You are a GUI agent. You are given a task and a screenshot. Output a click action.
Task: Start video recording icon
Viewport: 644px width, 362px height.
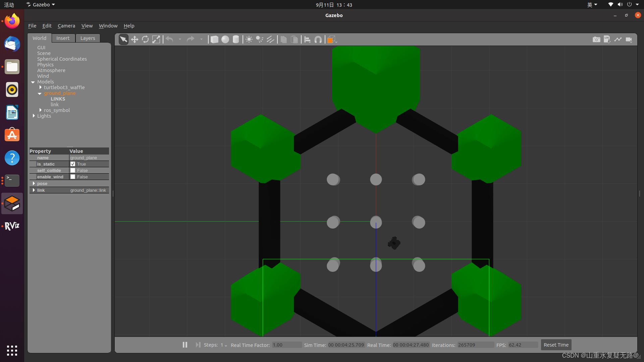[x=629, y=40]
